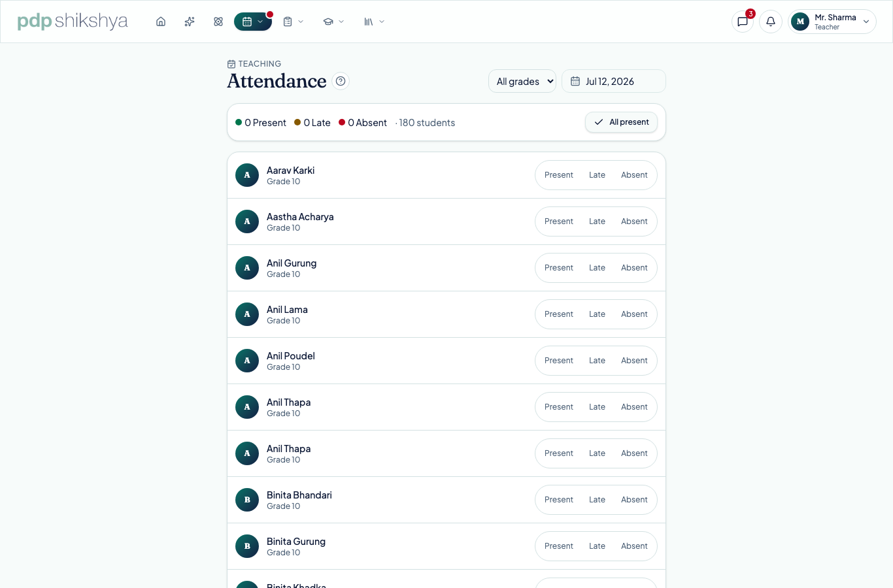Viewport: 893px width, 588px height.
Task: Mark Anil Gurung as Present
Action: 559,268
